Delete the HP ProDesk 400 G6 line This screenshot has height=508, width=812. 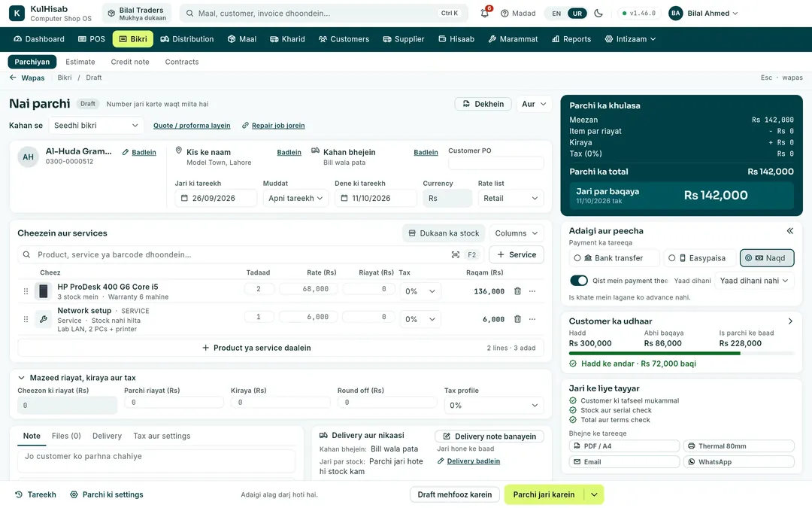517,291
